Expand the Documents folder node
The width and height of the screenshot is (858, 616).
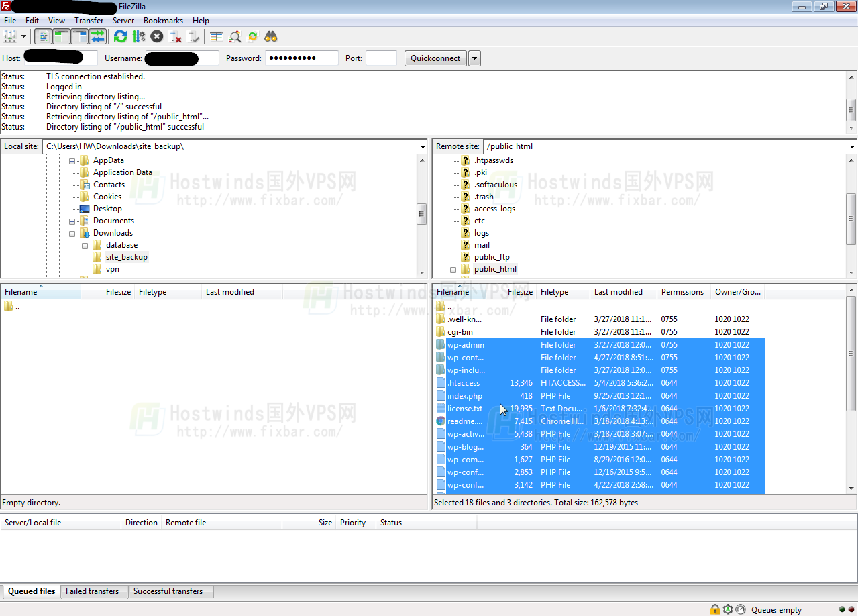(72, 221)
